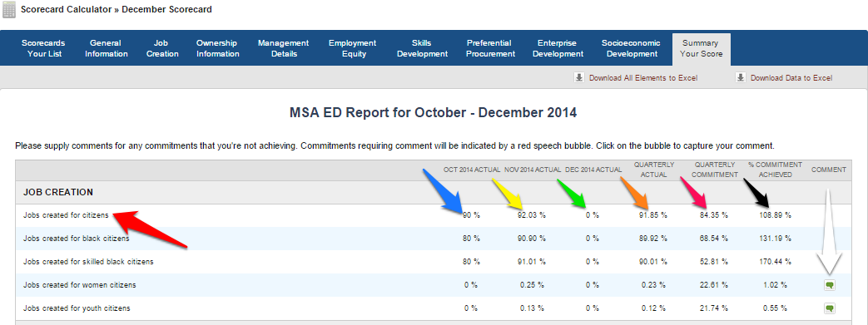Go to the Enterprise Development tab
Image resolution: width=868 pixels, height=325 pixels.
pos(557,48)
